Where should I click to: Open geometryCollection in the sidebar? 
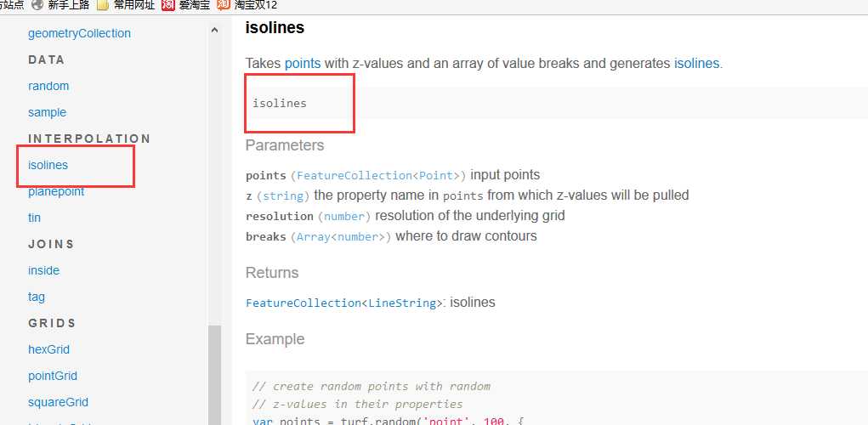pos(79,33)
